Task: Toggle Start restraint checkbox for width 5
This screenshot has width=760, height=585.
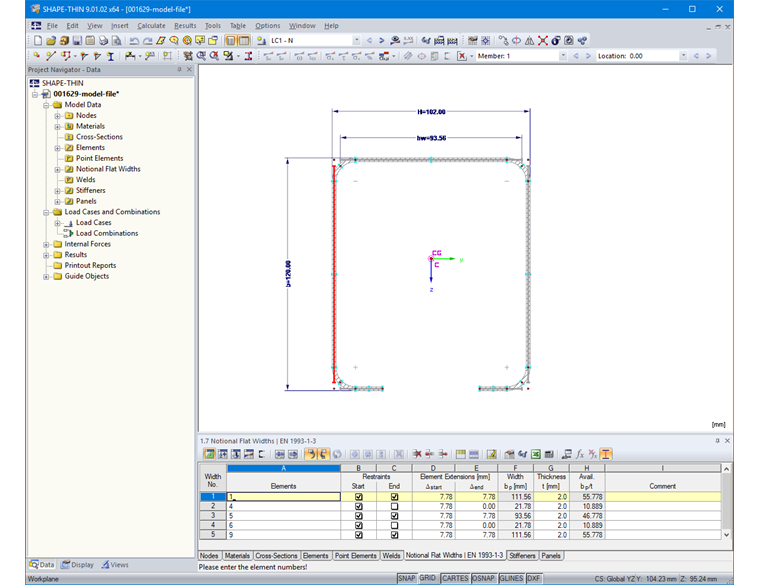Action: [359, 535]
